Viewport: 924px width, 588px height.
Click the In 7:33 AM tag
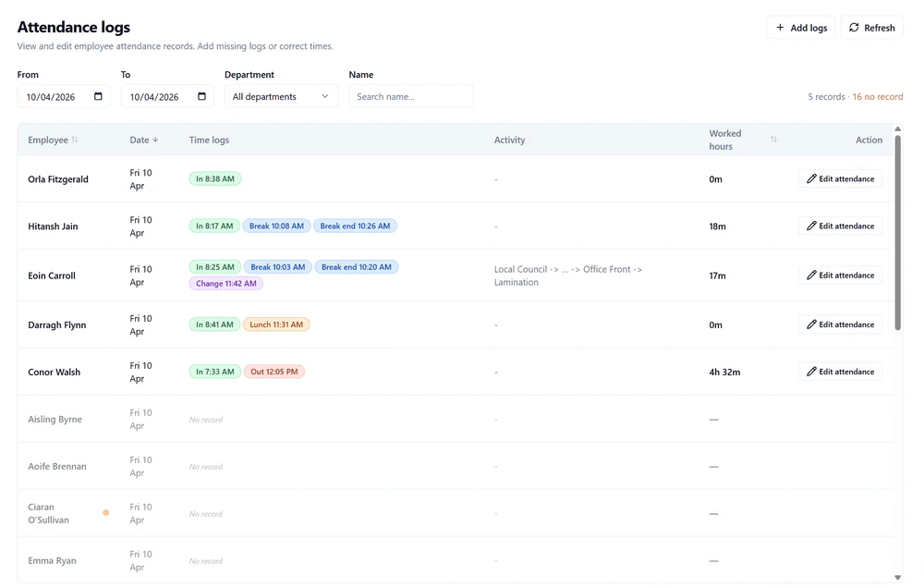(215, 372)
